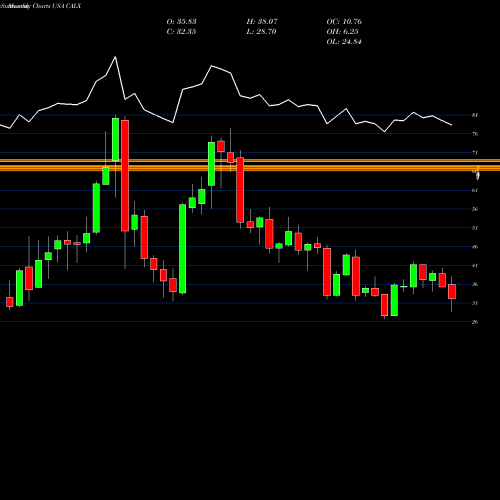Image resolution: width=500 pixels, height=500 pixels.
Task: Select the close value "C: 32.35"
Action: [181, 32]
